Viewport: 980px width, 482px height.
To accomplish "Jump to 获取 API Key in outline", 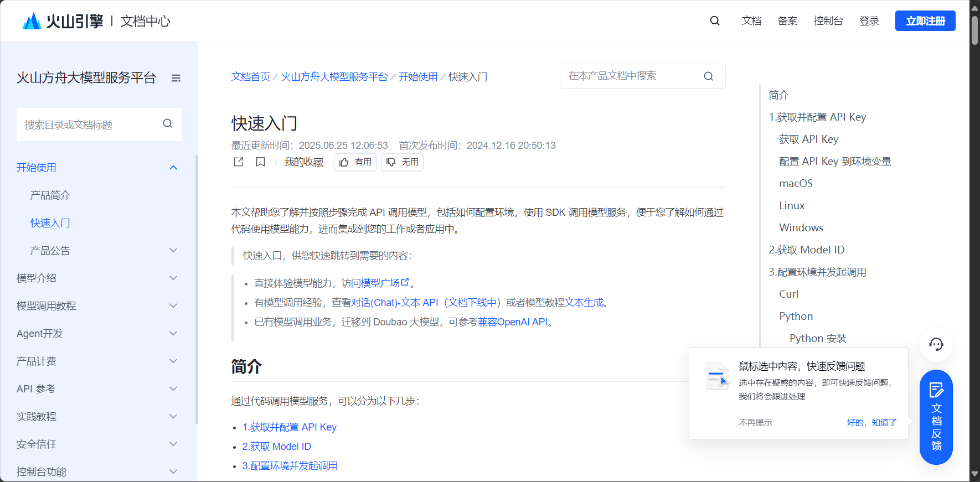I will tap(809, 139).
